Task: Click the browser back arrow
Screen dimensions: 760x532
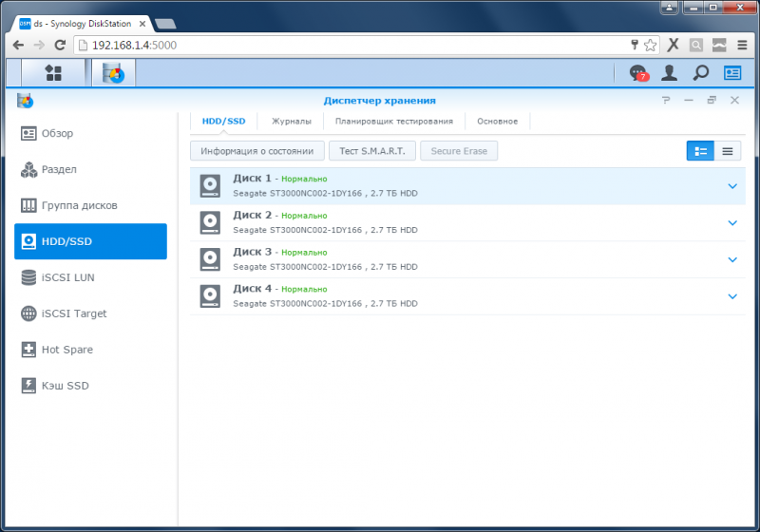Action: (x=18, y=45)
